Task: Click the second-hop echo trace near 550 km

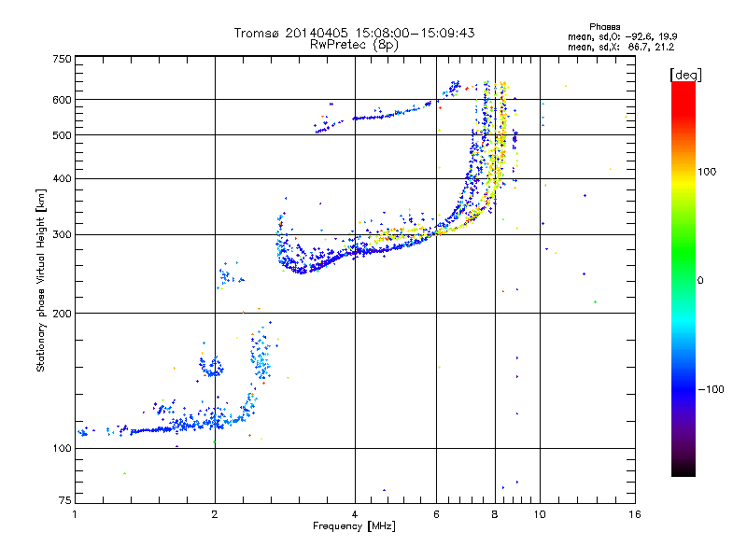Action: 381,116
